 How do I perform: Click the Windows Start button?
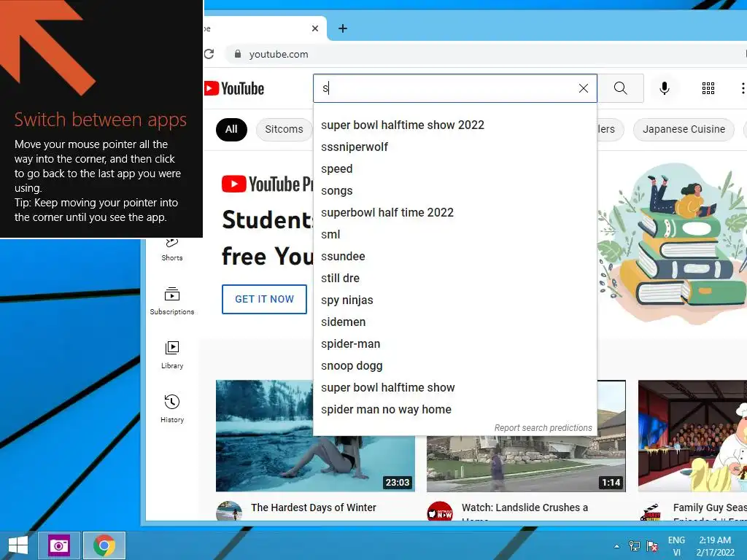tap(18, 545)
